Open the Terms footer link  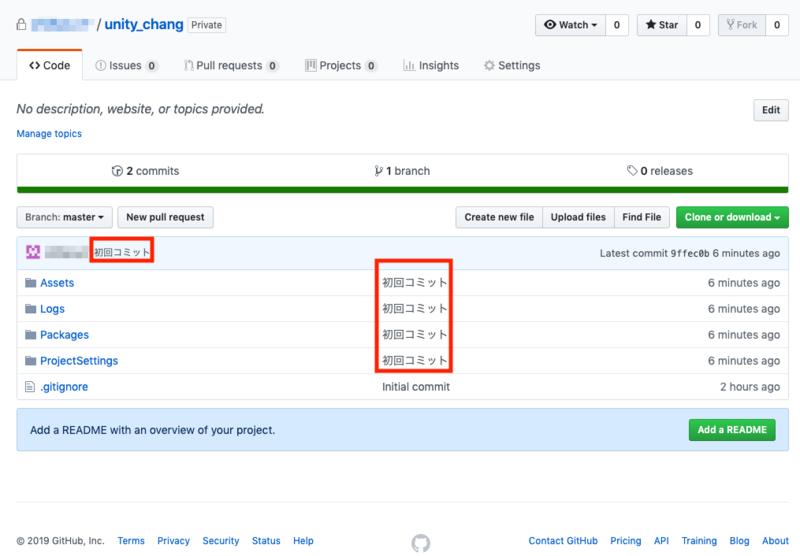131,541
